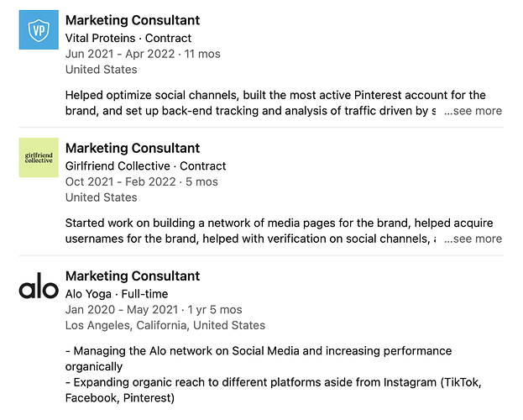Expand Vital Proteins description with see more
This screenshot has height=420, width=523.
473,111
